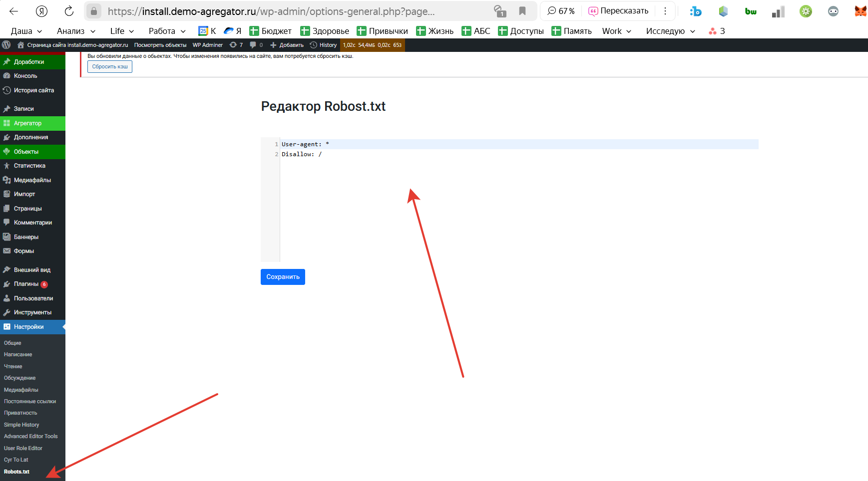Click the browser three-dot menu icon
Image resolution: width=868 pixels, height=481 pixels.
click(x=665, y=11)
